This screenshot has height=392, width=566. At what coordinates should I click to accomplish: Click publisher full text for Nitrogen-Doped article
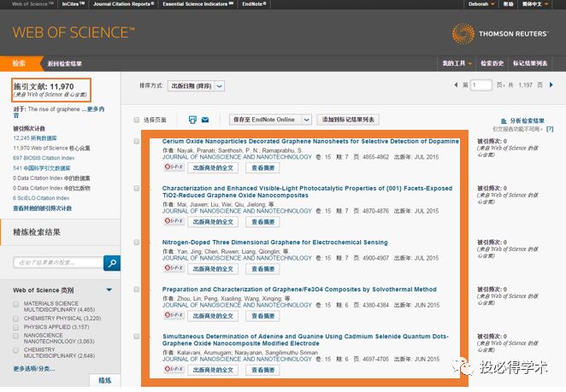pyautogui.click(x=213, y=269)
